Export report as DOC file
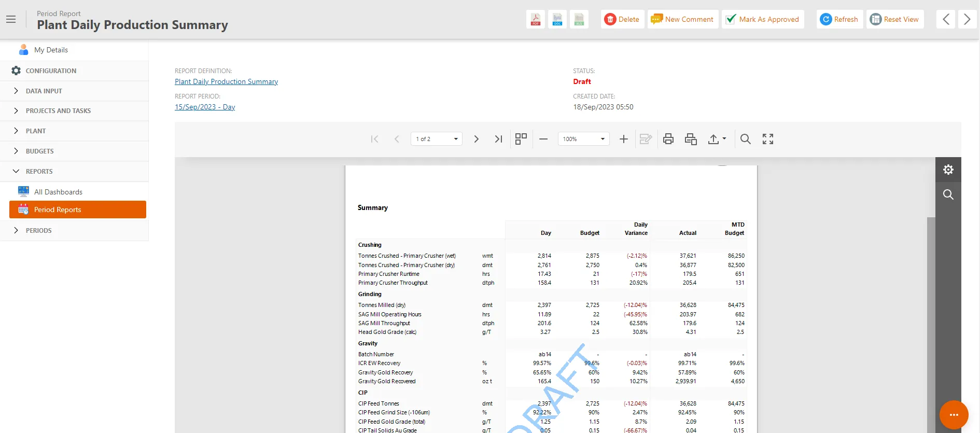The width and height of the screenshot is (980, 433). [557, 19]
